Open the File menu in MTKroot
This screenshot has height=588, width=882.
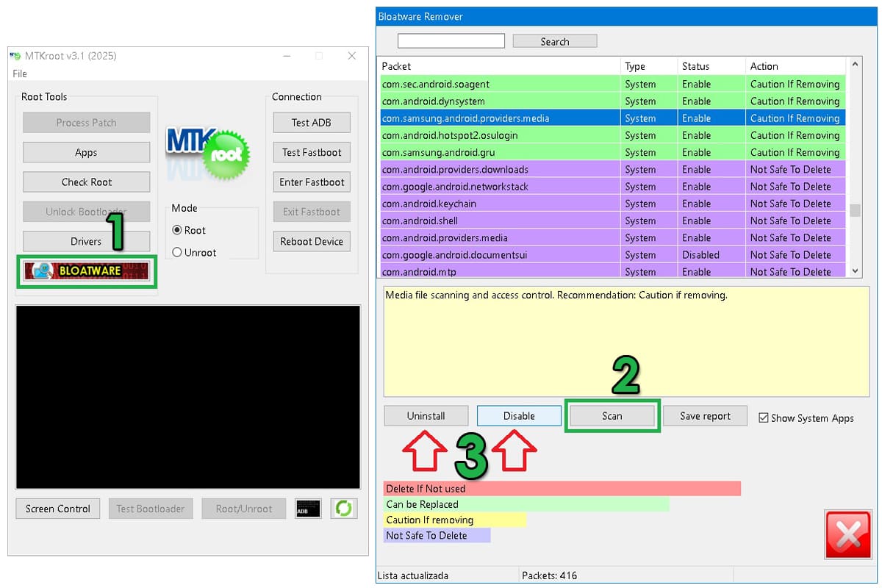click(x=20, y=73)
